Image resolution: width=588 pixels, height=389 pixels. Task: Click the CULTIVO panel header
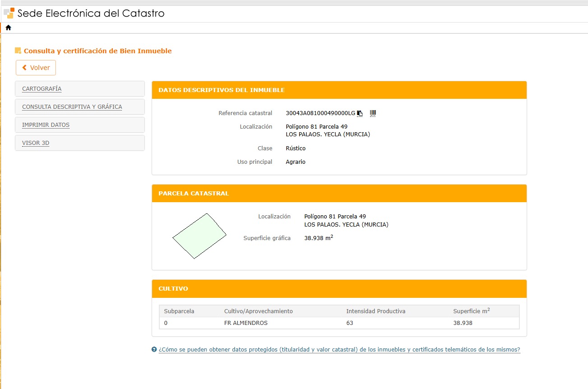tap(339, 289)
